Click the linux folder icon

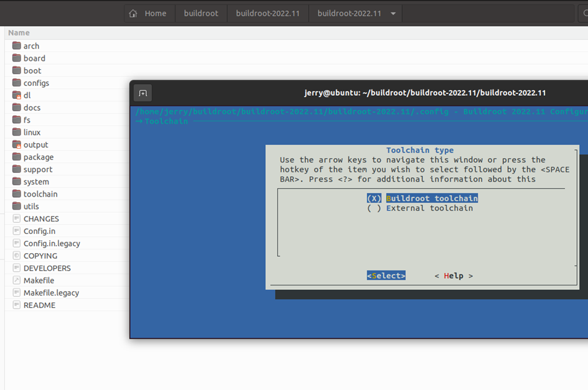click(17, 132)
